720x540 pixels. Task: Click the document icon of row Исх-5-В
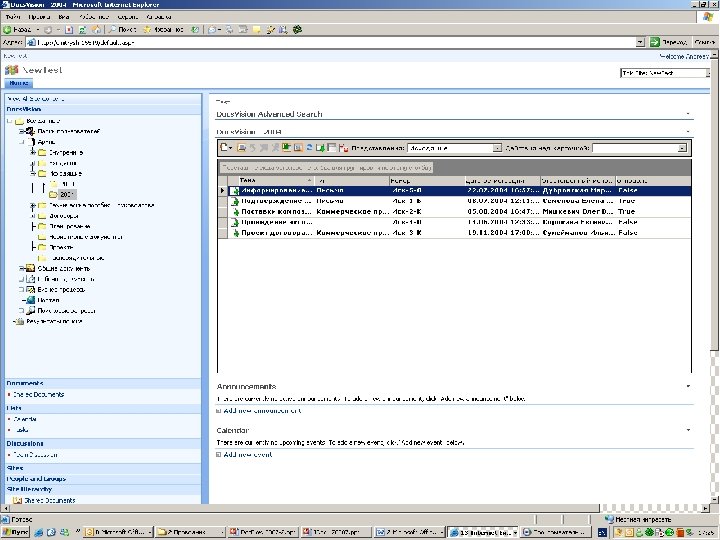tap(235, 191)
